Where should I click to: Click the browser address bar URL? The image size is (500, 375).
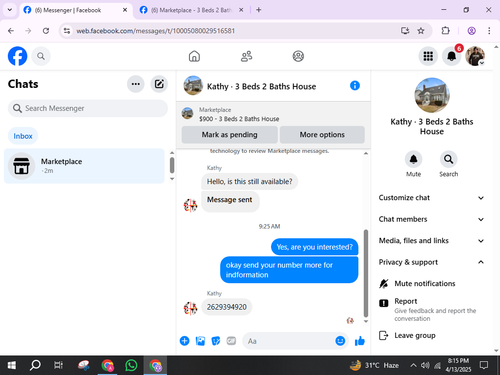(x=155, y=31)
